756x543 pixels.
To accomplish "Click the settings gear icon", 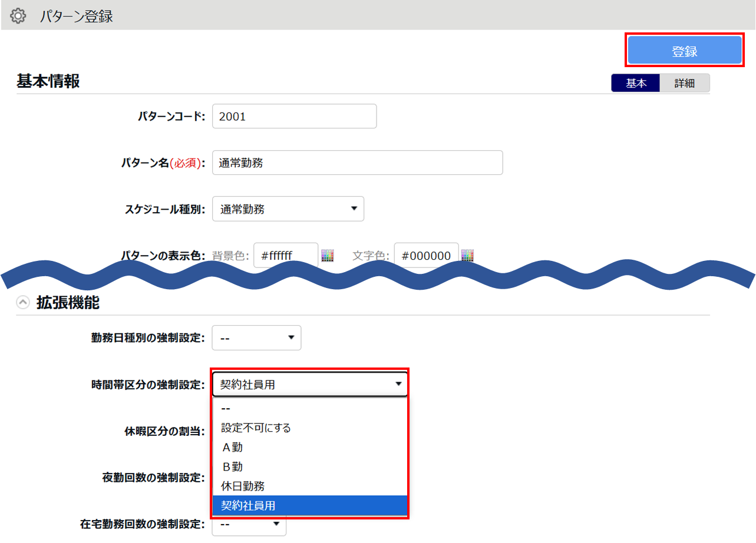I will point(18,16).
